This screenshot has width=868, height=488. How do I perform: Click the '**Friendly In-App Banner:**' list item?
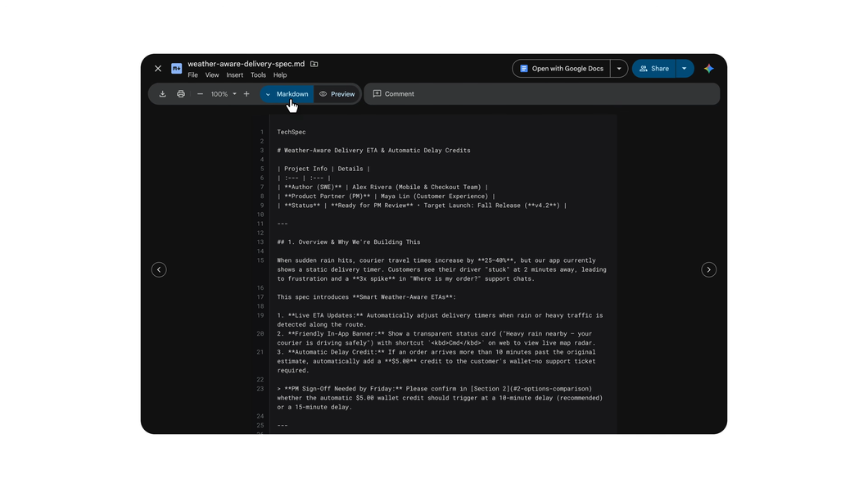coord(436,338)
